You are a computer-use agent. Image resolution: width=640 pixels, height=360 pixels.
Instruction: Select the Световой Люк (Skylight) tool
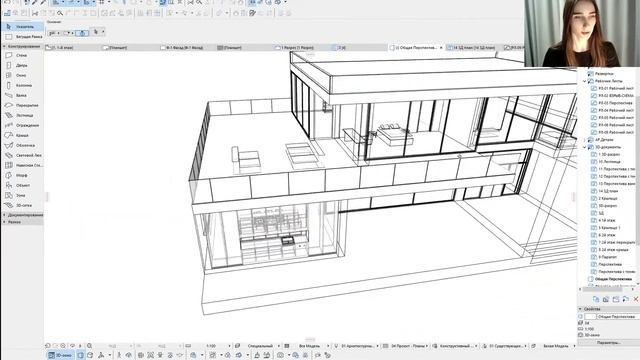[22, 155]
